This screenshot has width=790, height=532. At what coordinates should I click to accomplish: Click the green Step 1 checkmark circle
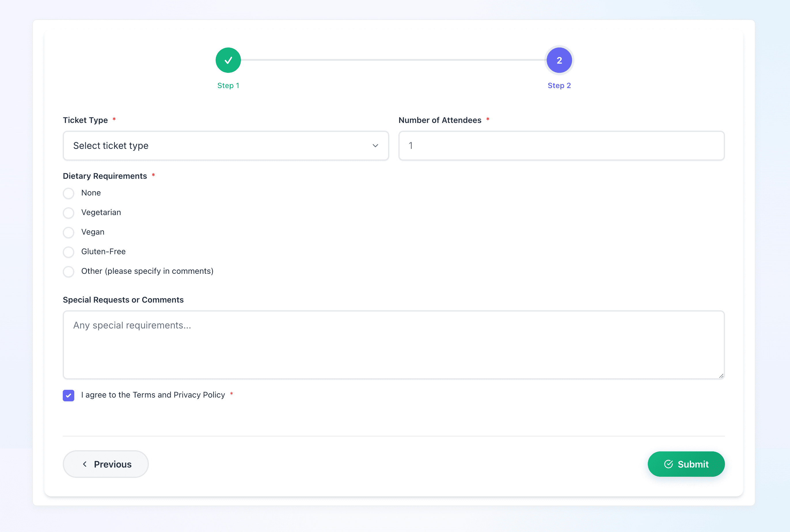pos(228,60)
